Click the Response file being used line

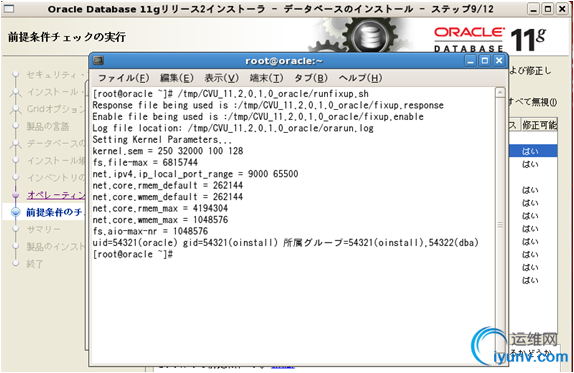(268, 105)
